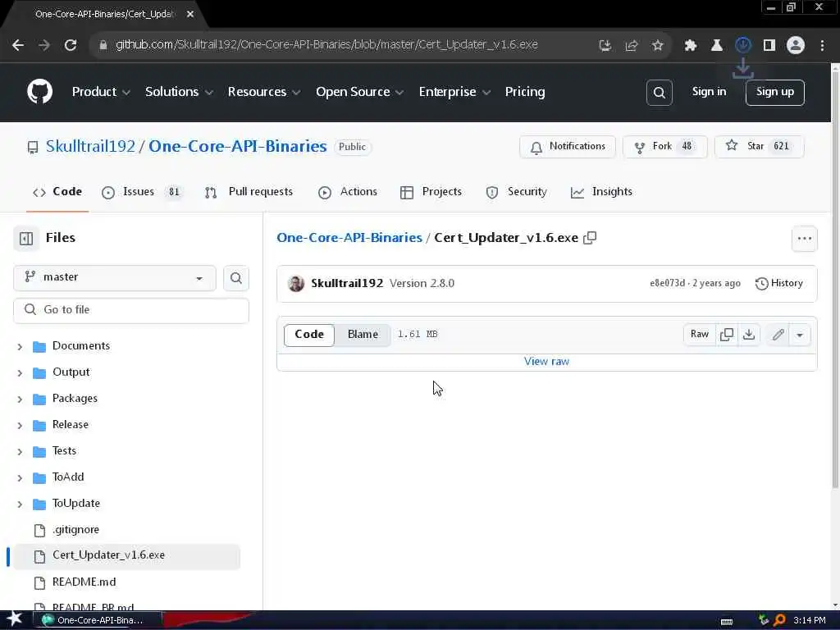
Task: Open the Enterprise navigation dropdown
Action: point(454,92)
